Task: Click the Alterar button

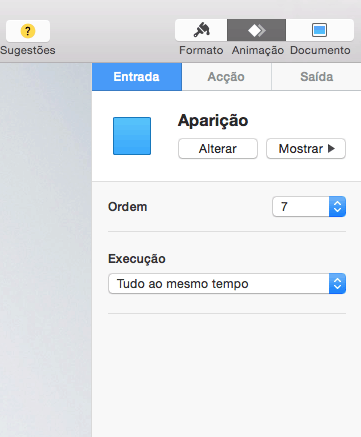Action: click(218, 149)
